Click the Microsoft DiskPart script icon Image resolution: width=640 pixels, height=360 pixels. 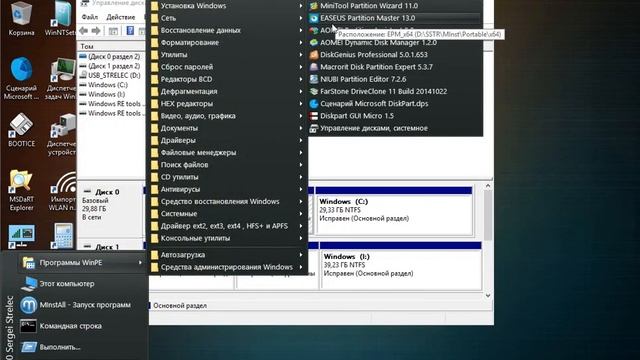pyautogui.click(x=313, y=104)
